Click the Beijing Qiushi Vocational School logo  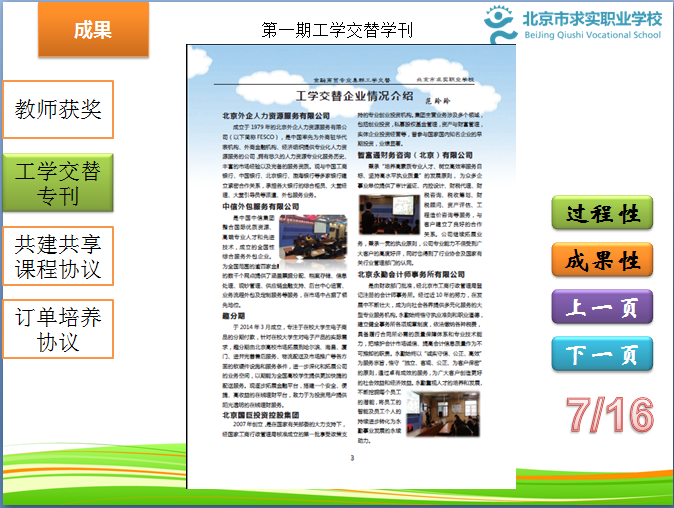coord(573,24)
